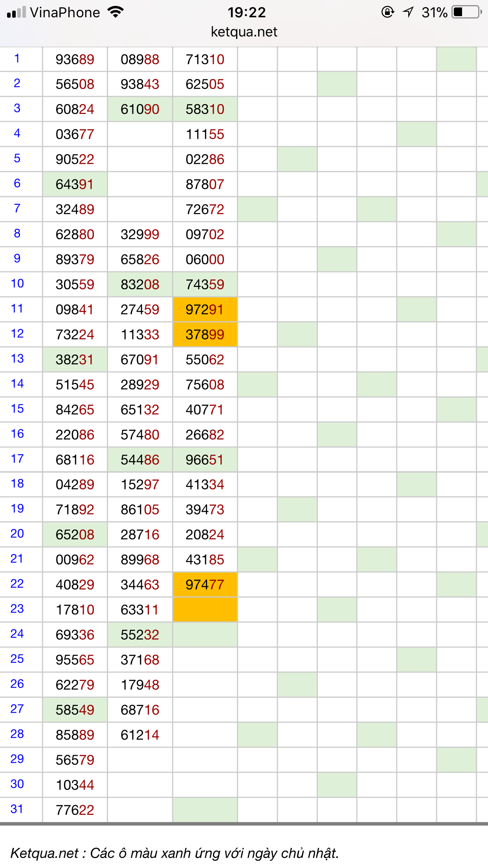Tap the VinaPhone carrier label
The width and height of the screenshot is (488, 868).
65,13
